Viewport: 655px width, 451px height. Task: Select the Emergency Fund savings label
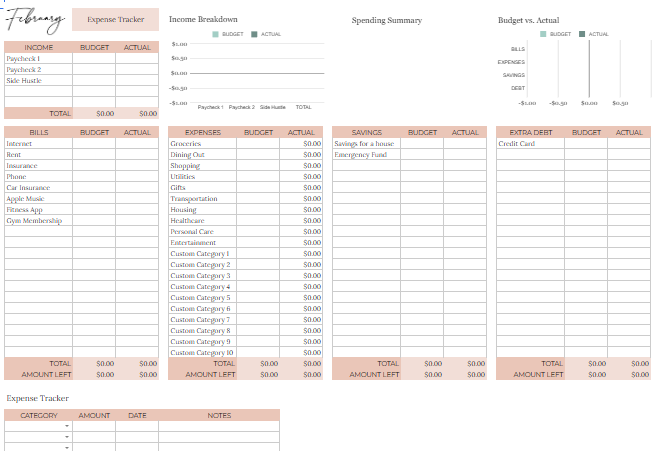tap(361, 155)
